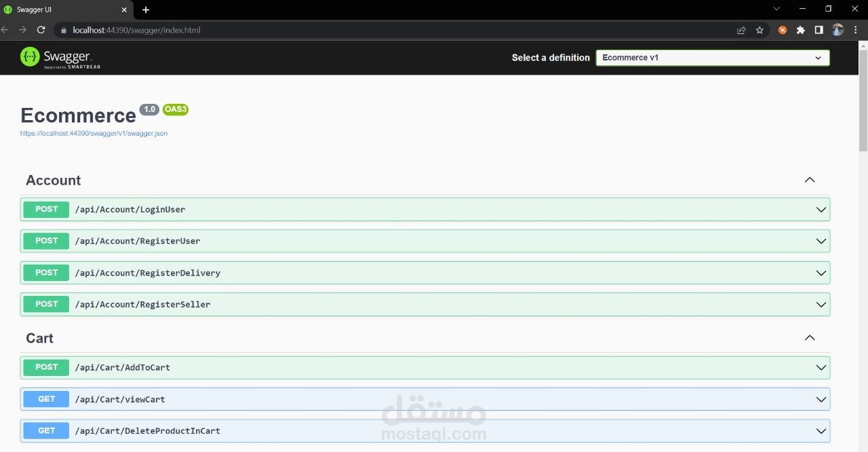Click the page reload icon

click(x=41, y=30)
